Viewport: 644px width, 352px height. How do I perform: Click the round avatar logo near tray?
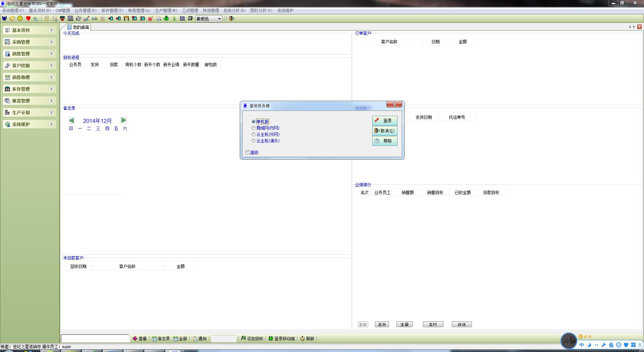tap(569, 341)
